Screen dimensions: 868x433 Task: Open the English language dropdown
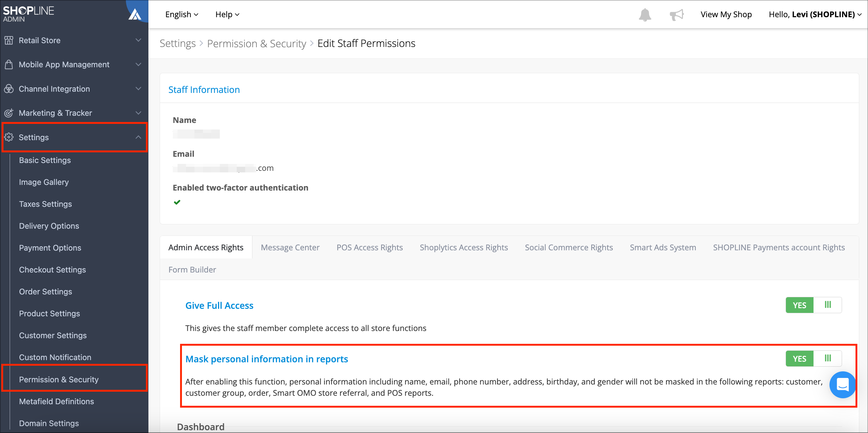(182, 14)
